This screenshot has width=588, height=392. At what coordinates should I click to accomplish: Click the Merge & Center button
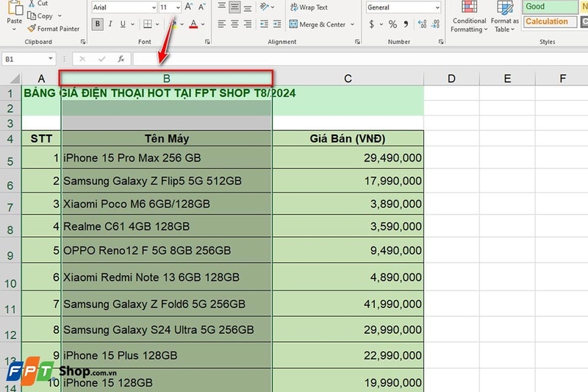318,24
